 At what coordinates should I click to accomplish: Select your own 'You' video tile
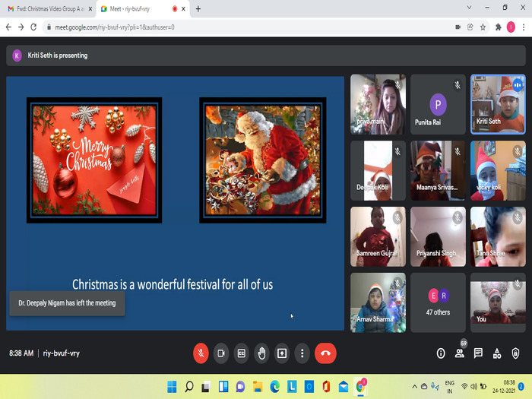498,302
